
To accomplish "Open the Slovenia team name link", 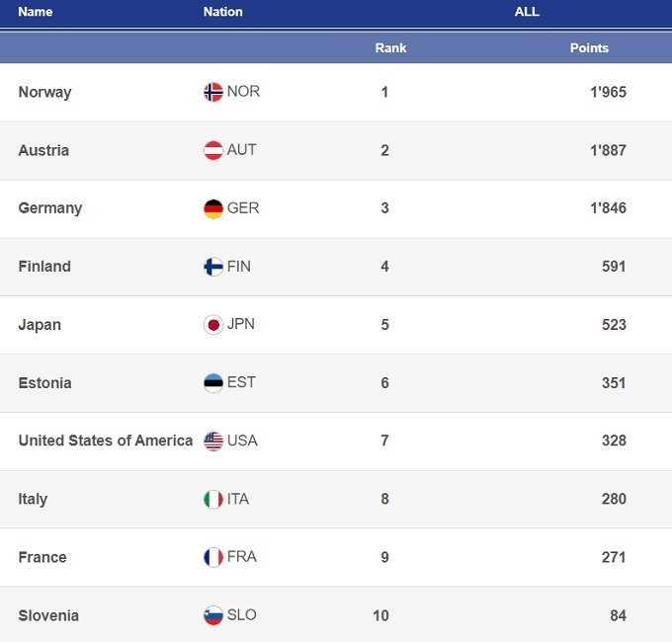I will (48, 615).
